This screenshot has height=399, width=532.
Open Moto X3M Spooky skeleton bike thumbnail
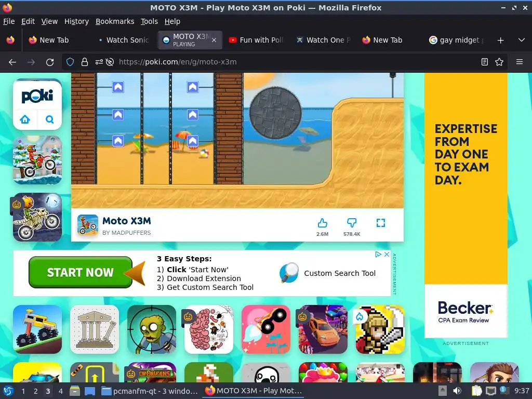click(37, 217)
